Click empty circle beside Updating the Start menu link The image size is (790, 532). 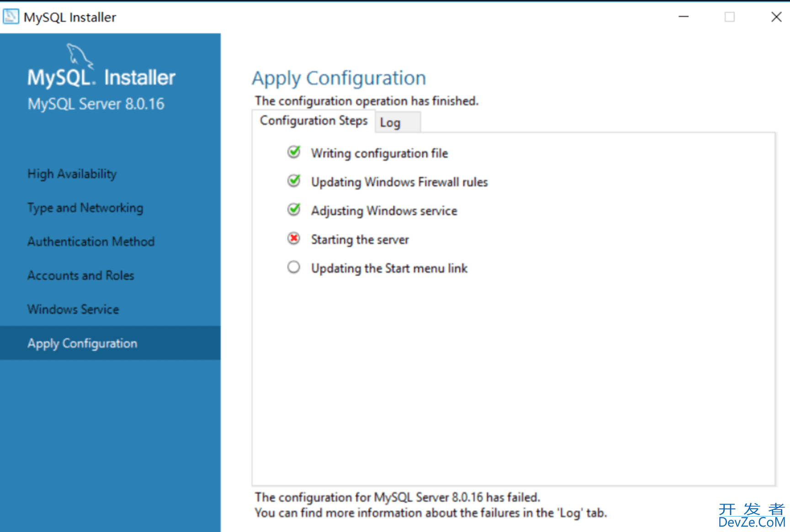point(294,267)
